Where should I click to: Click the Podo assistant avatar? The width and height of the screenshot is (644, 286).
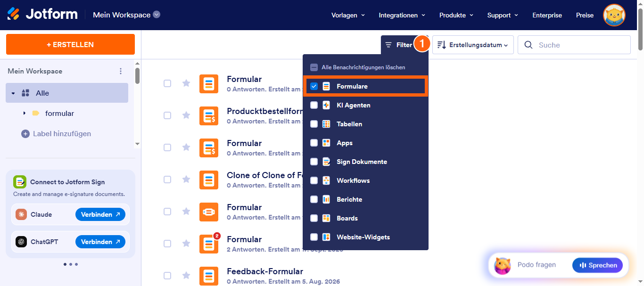(x=503, y=265)
